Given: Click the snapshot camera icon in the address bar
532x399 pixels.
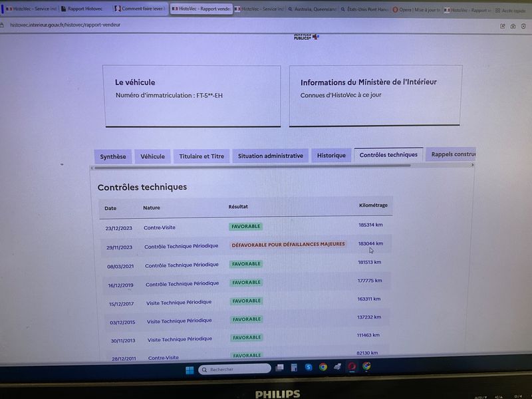Looking at the screenshot, I should pyautogui.click(x=513, y=26).
